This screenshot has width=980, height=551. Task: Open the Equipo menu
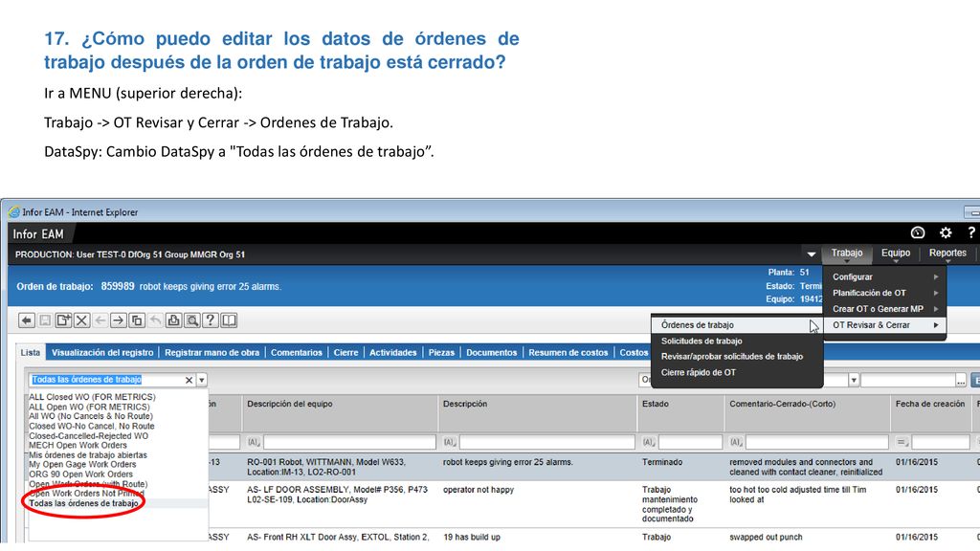pos(896,253)
